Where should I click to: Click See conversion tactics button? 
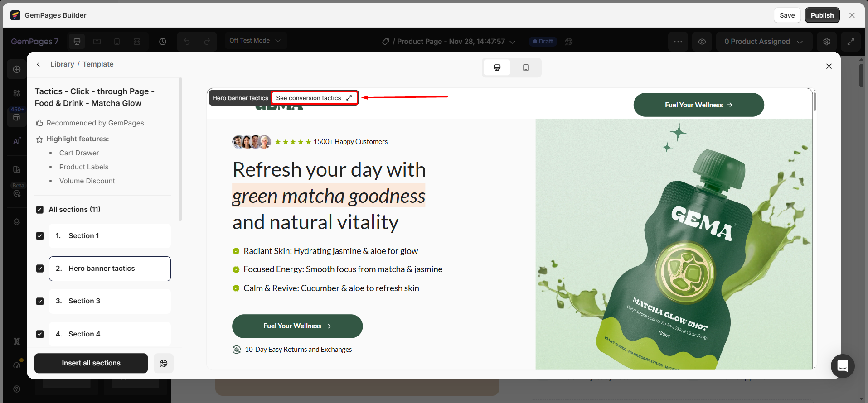pos(315,98)
